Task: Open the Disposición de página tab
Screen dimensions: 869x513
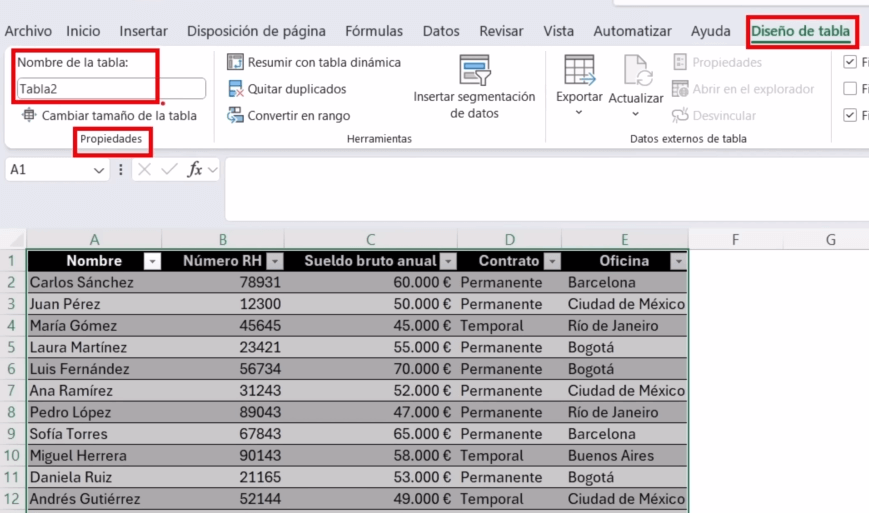Action: tap(256, 31)
